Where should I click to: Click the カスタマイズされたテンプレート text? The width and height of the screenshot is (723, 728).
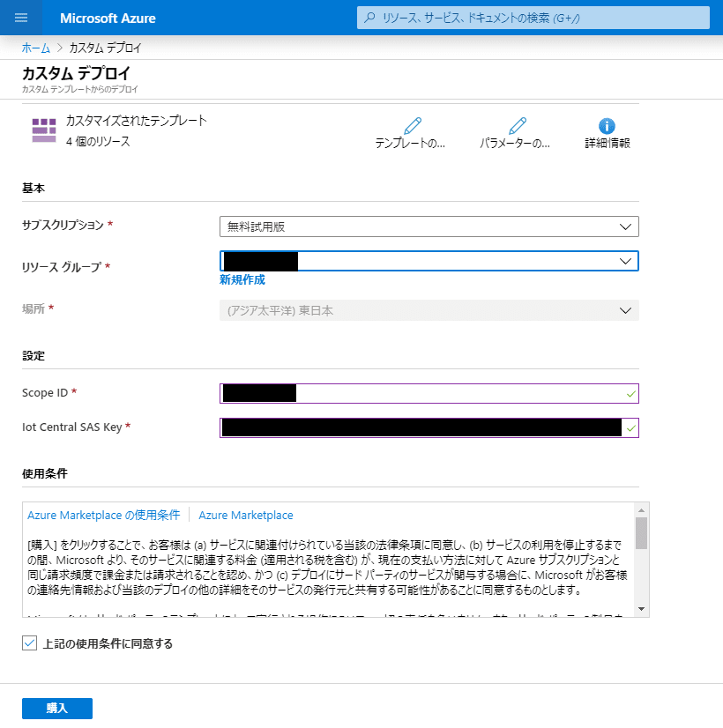(137, 121)
